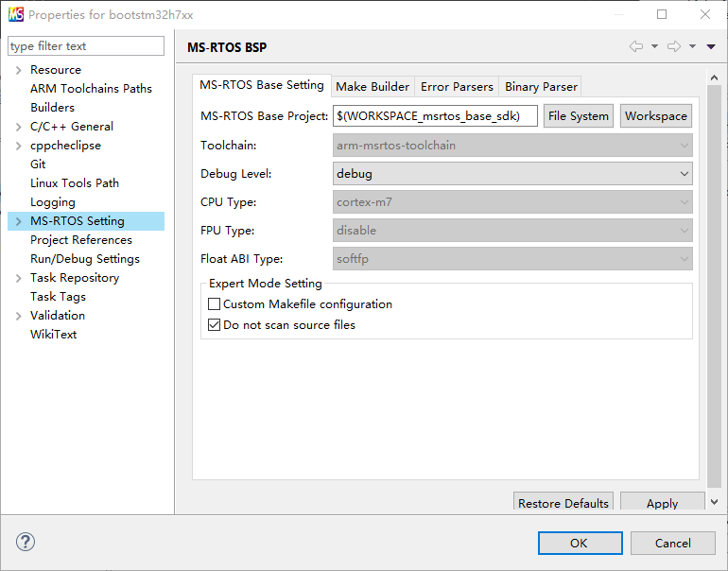Select the Binary Parser tab
This screenshot has width=728, height=571.
click(541, 86)
